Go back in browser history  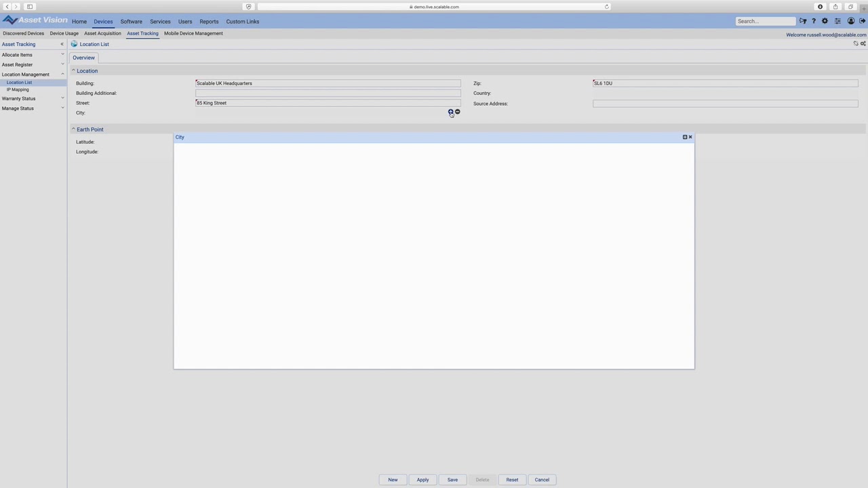pyautogui.click(x=7, y=7)
